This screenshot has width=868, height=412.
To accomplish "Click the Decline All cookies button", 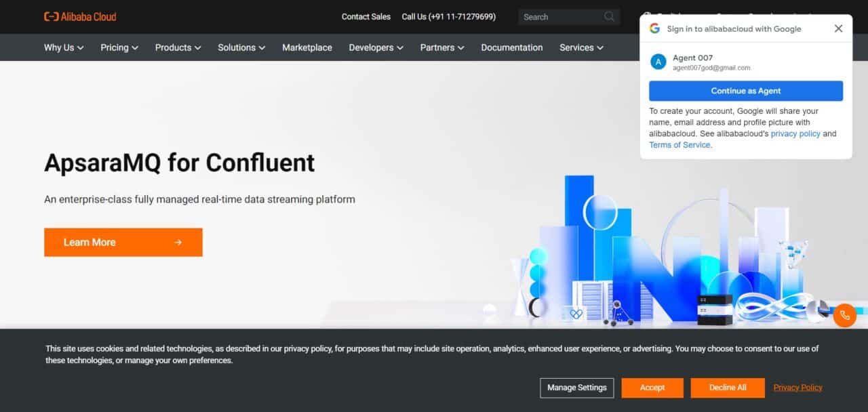I will click(728, 388).
